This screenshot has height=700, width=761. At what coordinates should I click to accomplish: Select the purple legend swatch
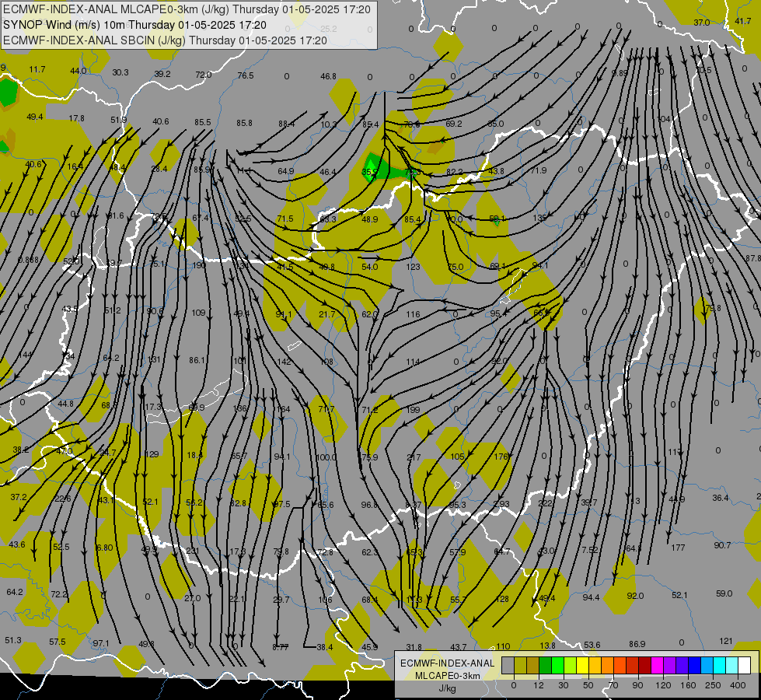[x=670, y=665]
